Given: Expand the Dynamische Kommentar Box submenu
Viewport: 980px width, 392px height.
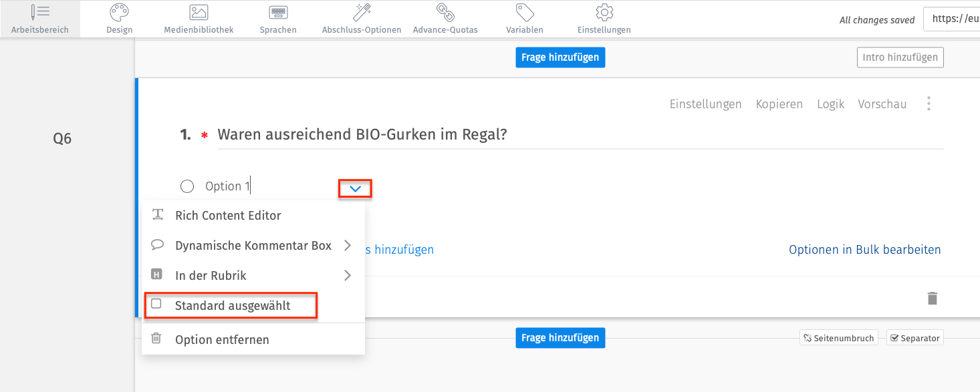Looking at the screenshot, I should point(253,245).
